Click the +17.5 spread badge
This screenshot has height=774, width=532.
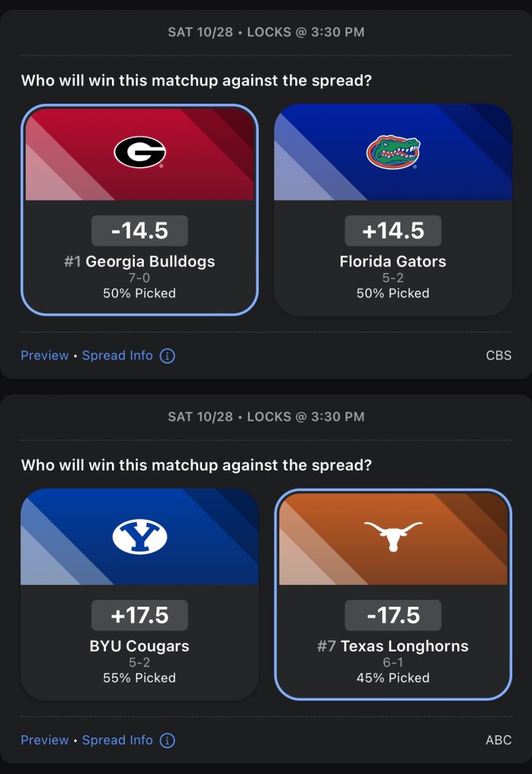[140, 615]
